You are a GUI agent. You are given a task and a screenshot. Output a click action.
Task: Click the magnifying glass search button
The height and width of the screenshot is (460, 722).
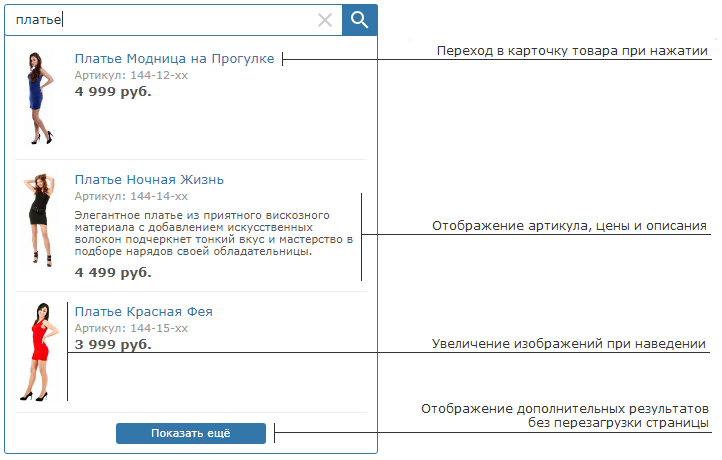point(359,19)
